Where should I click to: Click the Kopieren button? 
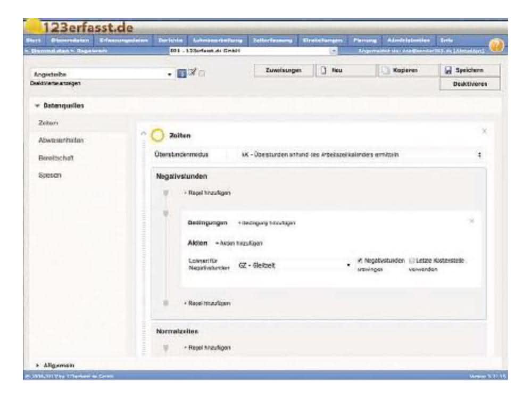point(408,70)
